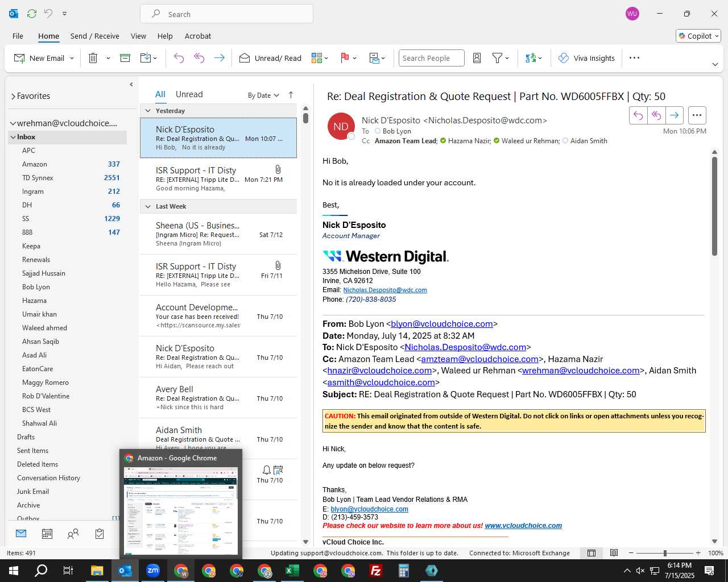Click the Filter Email funnel icon
This screenshot has width=728, height=582.
pos(497,58)
